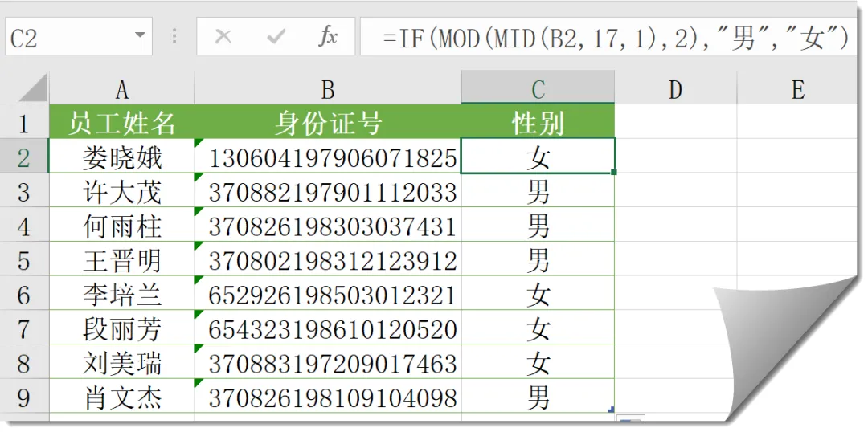This screenshot has height=432, width=868.
Task: Select ID cell 130604197906071825
Action: tap(328, 156)
